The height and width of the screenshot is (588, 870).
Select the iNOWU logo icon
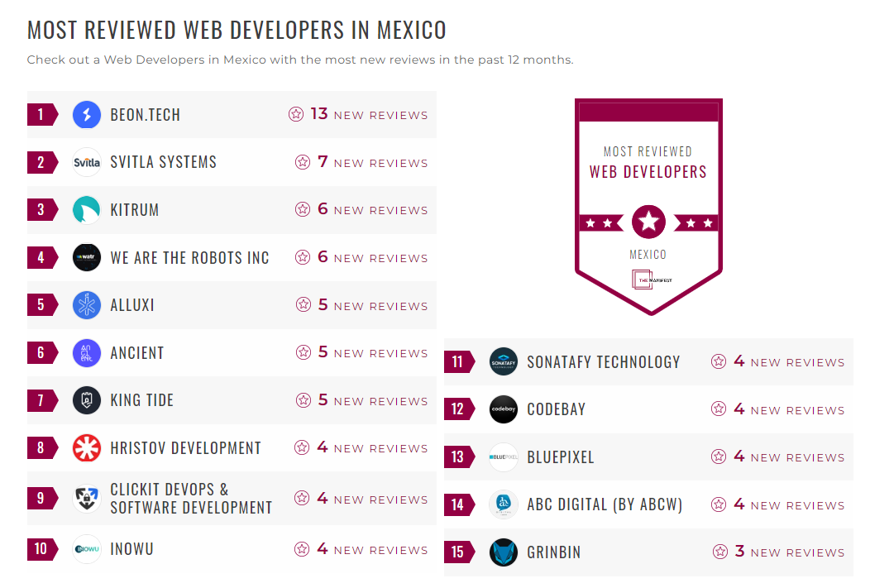click(x=87, y=548)
